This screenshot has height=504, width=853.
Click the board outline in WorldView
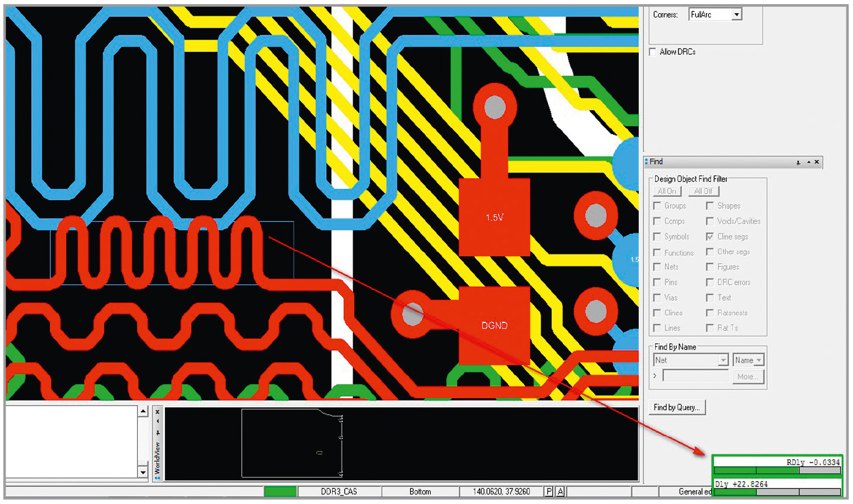coord(292,443)
